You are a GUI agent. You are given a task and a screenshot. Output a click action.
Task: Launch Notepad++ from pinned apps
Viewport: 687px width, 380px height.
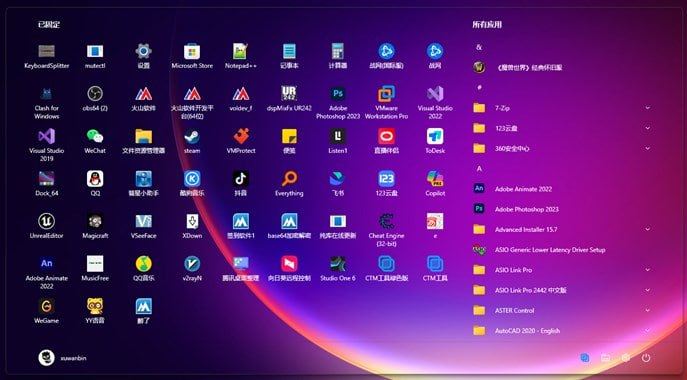[x=241, y=56]
